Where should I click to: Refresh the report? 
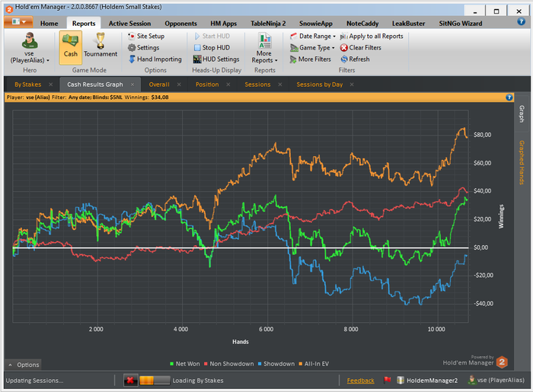point(355,59)
